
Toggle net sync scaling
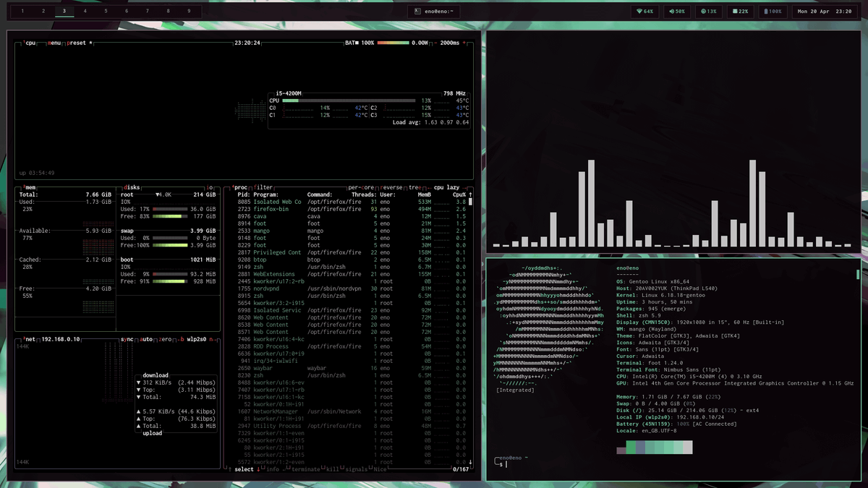(x=127, y=338)
